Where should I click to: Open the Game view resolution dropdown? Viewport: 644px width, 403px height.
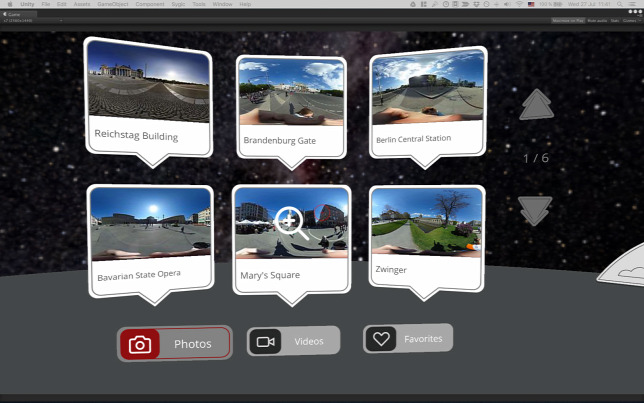pyautogui.click(x=33, y=21)
